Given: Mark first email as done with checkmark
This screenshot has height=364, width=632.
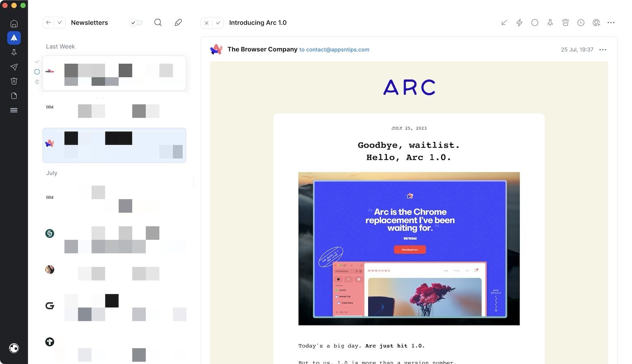Looking at the screenshot, I should click(x=37, y=62).
